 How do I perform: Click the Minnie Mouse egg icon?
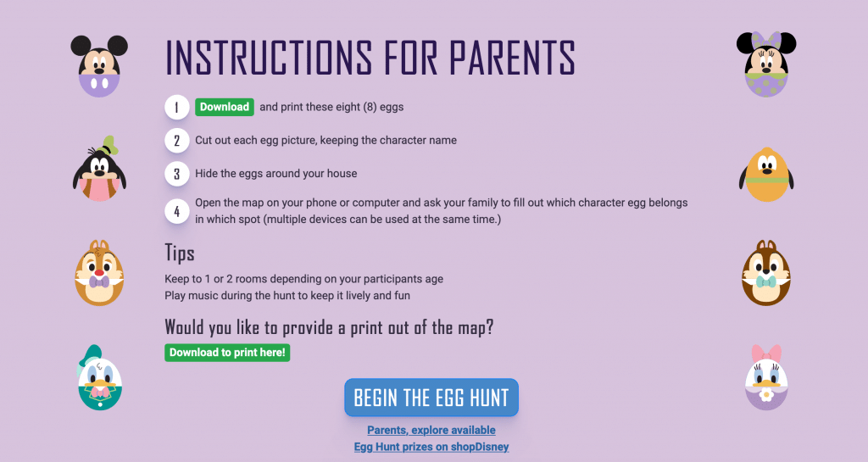(x=766, y=64)
